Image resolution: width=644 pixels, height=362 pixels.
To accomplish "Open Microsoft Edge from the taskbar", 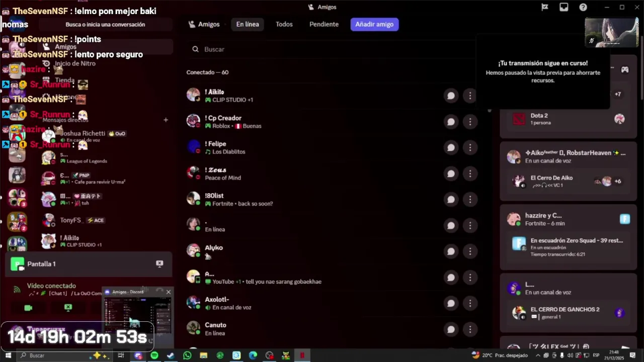I will coord(253,355).
